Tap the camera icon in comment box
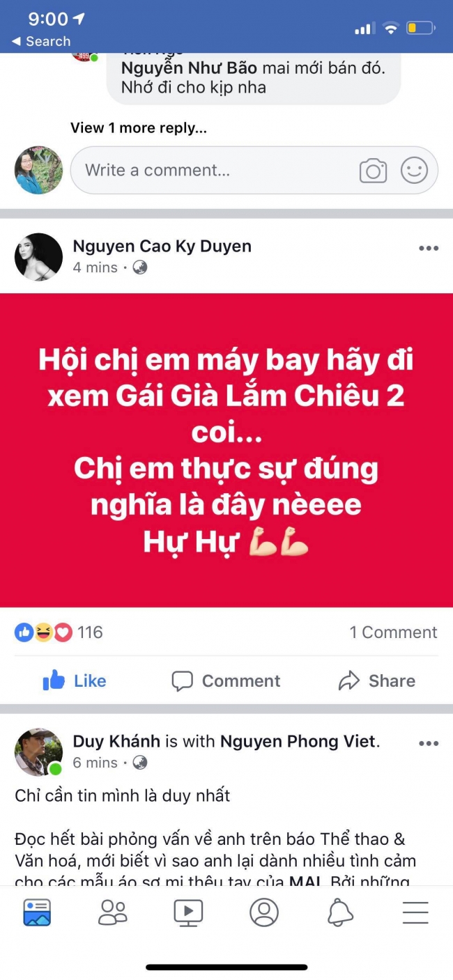 373,171
